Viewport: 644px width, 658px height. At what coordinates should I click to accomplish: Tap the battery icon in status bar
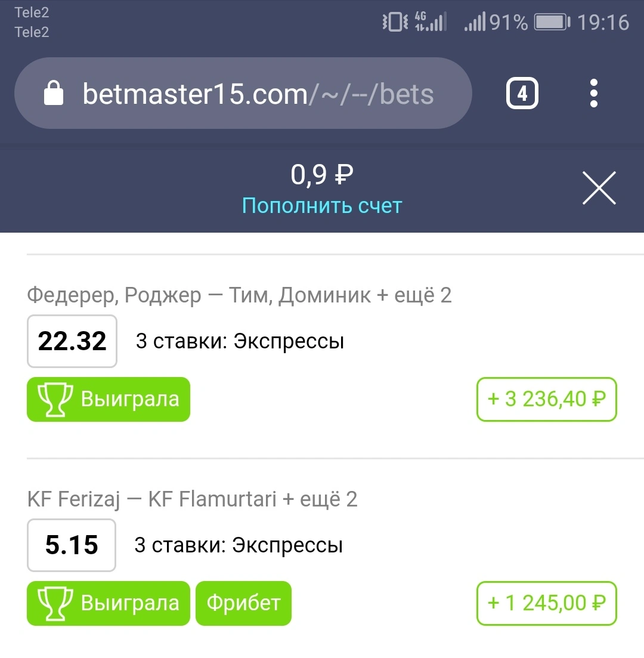[x=552, y=22]
